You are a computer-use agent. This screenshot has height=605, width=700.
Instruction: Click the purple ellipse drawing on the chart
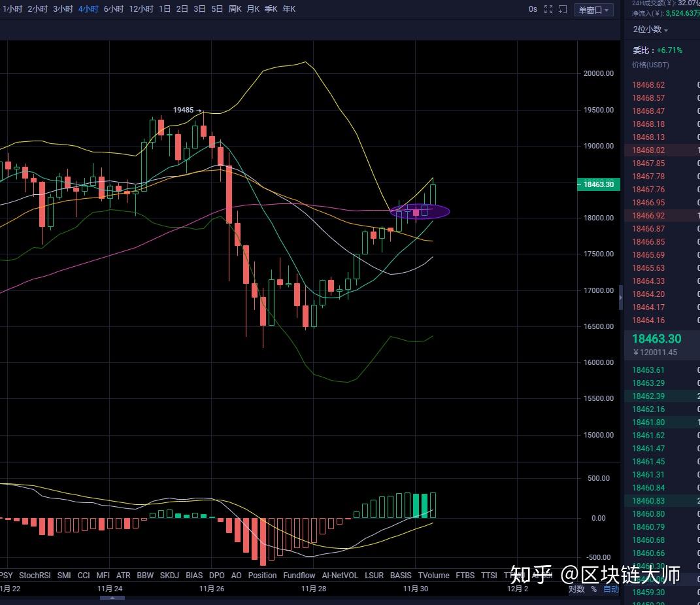click(x=420, y=211)
